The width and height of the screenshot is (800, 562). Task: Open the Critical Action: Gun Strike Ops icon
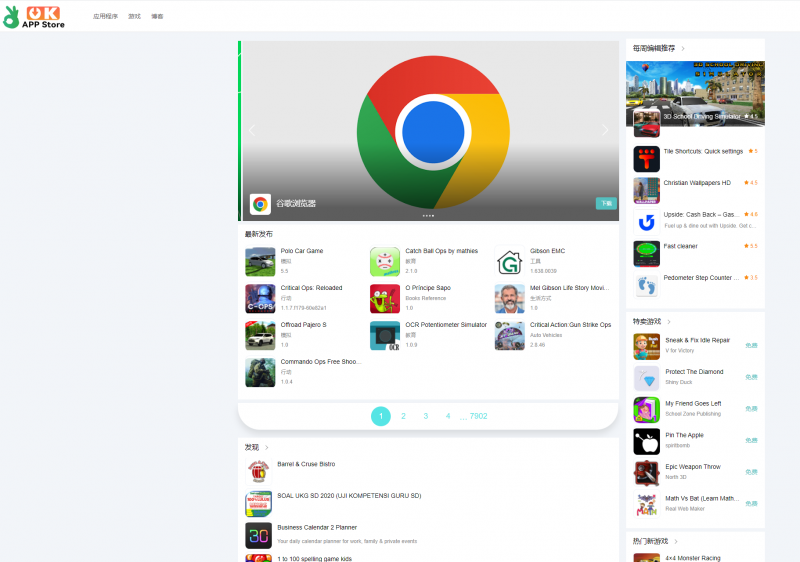click(510, 336)
